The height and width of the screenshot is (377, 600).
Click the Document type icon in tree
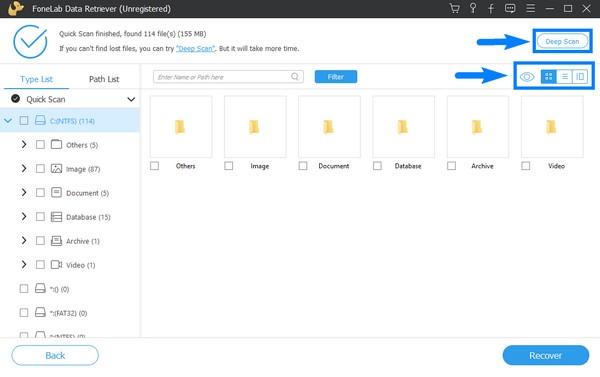pyautogui.click(x=56, y=192)
